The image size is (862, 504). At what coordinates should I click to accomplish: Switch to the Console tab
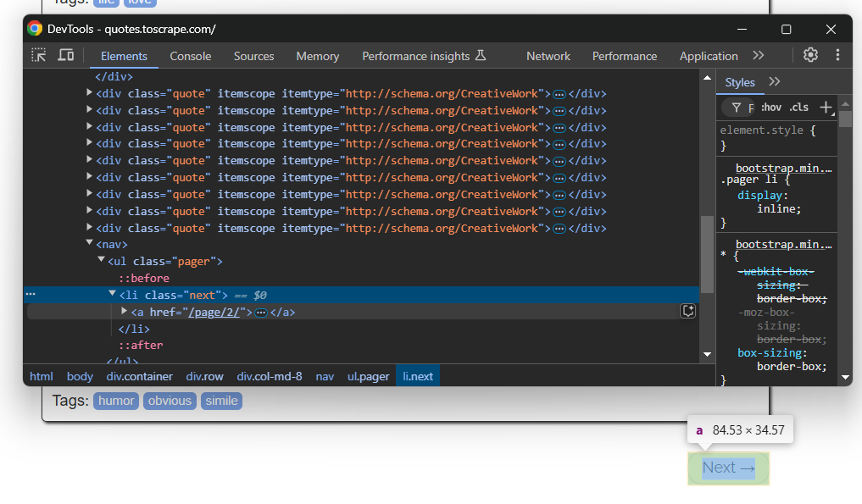[190, 56]
